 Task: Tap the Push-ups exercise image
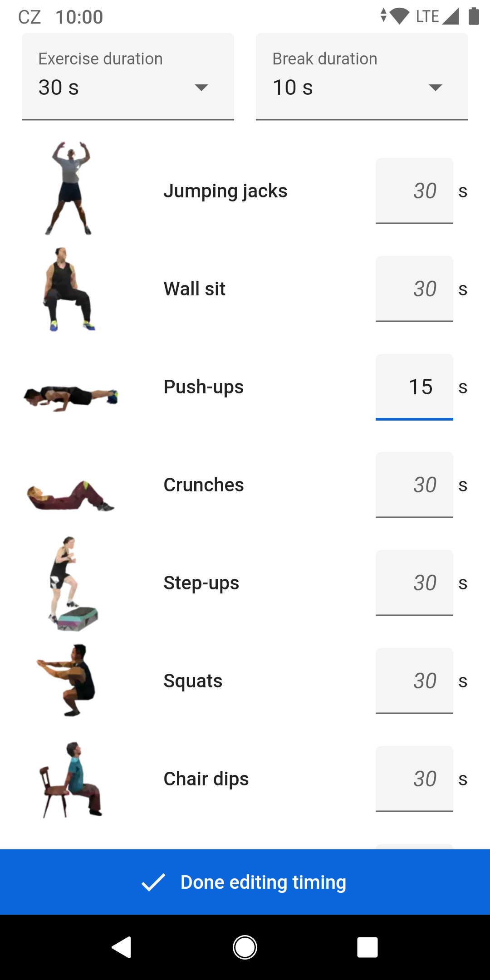tap(71, 397)
